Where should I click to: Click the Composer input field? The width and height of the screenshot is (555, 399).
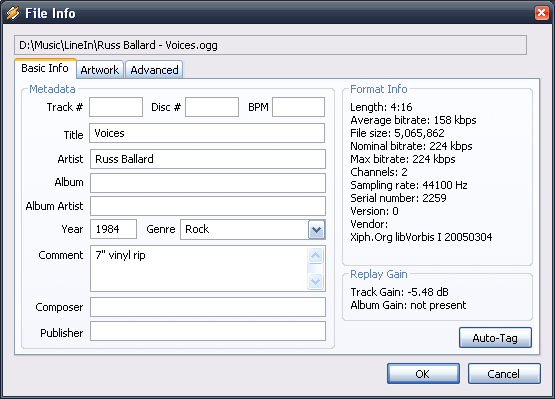[x=208, y=307]
